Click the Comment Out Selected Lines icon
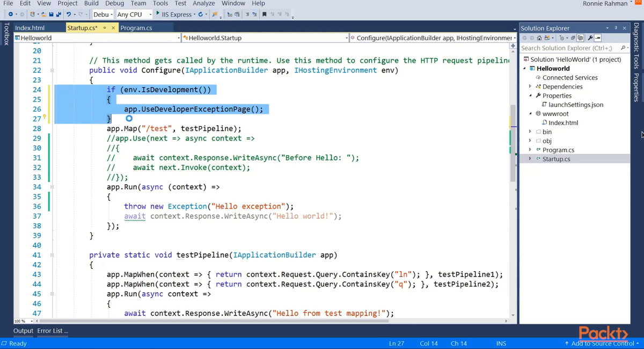Image resolution: width=644 pixels, height=349 pixels. coord(247,14)
